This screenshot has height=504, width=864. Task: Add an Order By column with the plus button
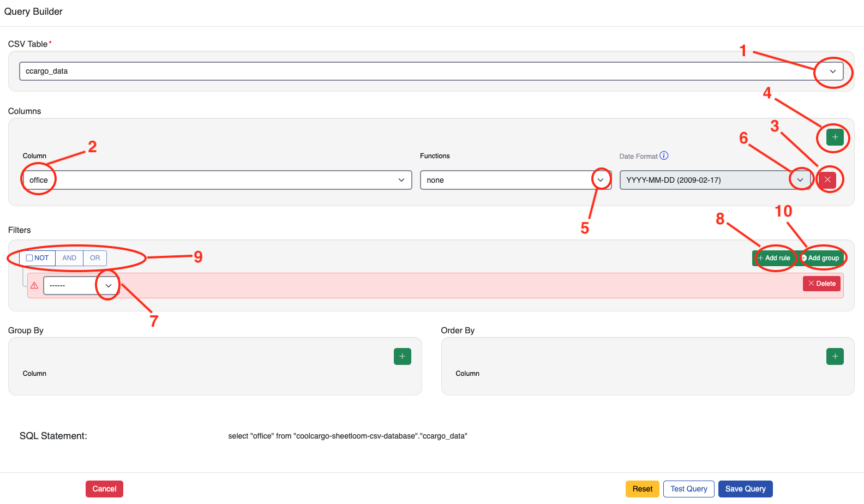pyautogui.click(x=835, y=356)
